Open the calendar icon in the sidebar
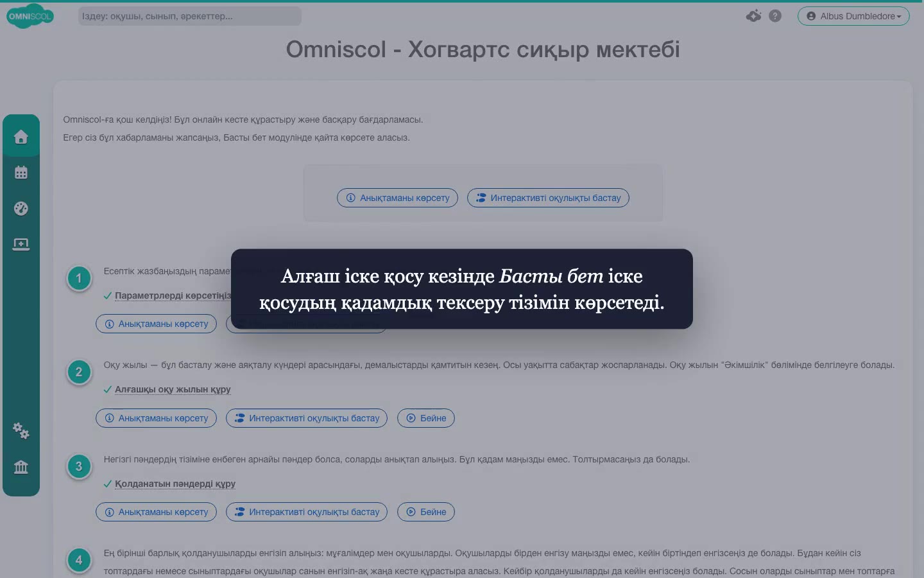 (x=21, y=172)
